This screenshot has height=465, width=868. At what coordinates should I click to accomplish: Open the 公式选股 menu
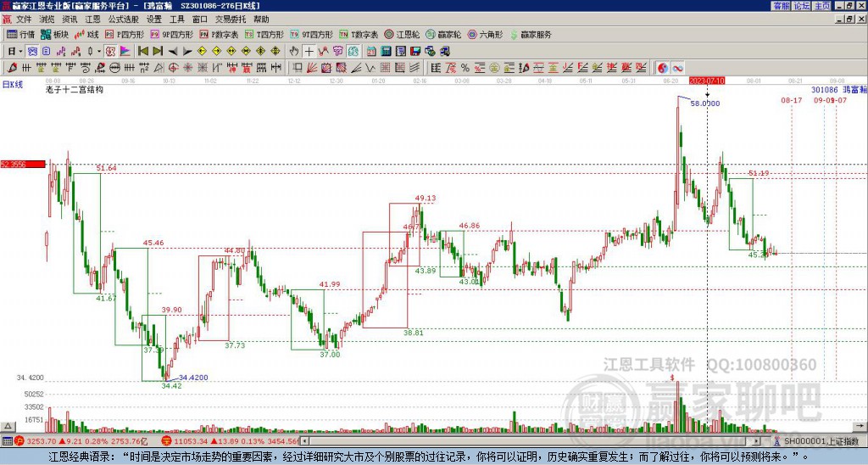click(123, 20)
